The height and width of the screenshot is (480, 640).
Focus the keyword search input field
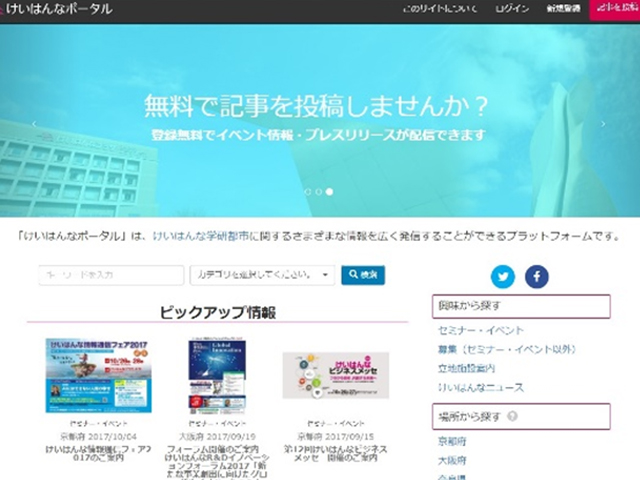coord(111,275)
